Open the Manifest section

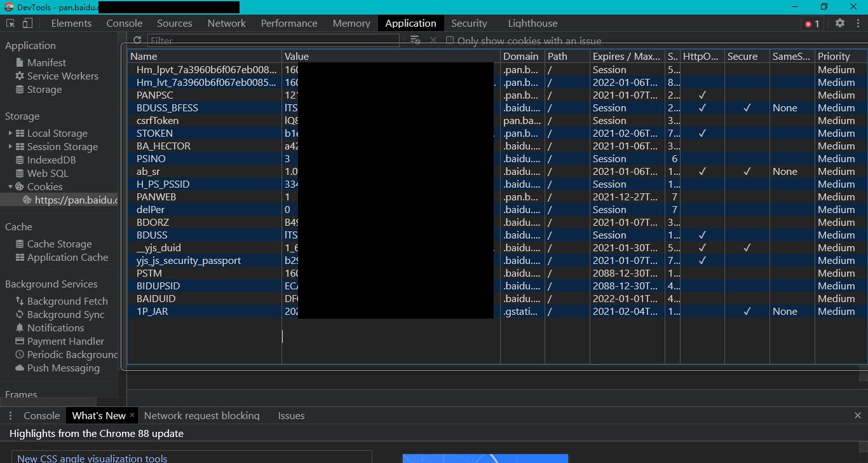point(46,62)
